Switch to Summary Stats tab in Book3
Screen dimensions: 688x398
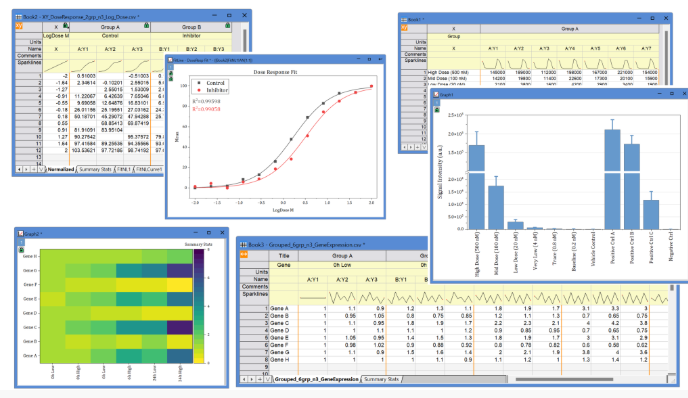tap(381, 379)
